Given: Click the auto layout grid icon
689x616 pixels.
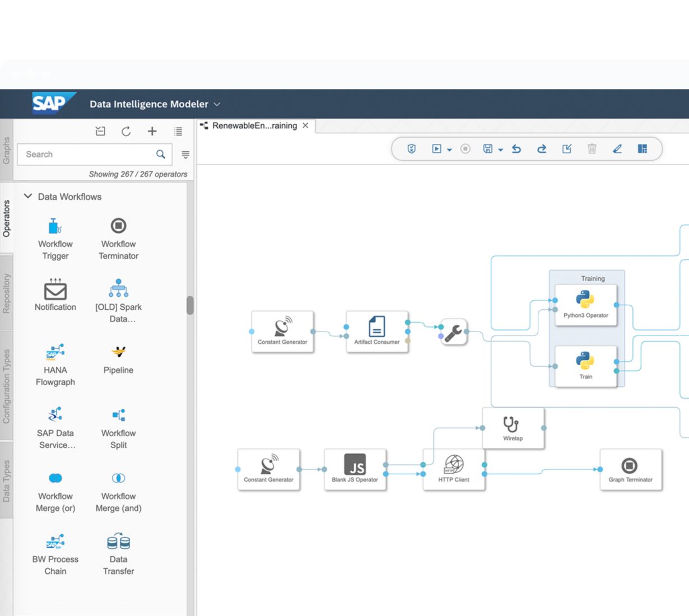Looking at the screenshot, I should point(643,149).
